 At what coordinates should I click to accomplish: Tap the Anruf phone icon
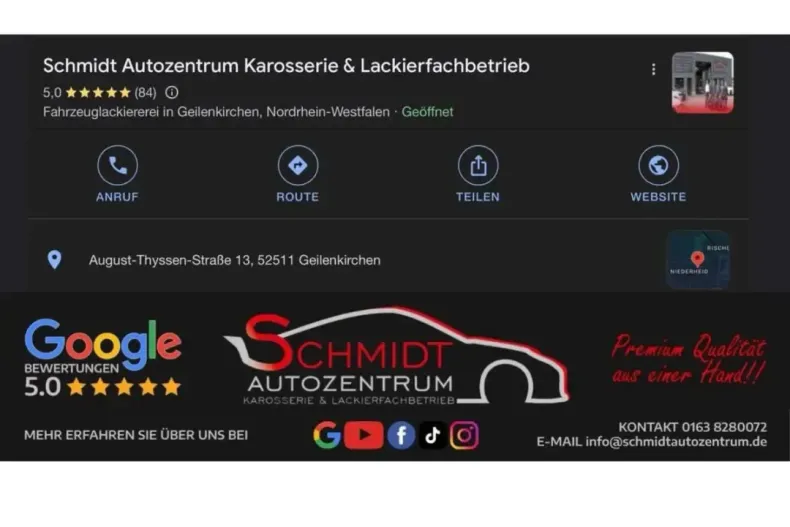(117, 165)
